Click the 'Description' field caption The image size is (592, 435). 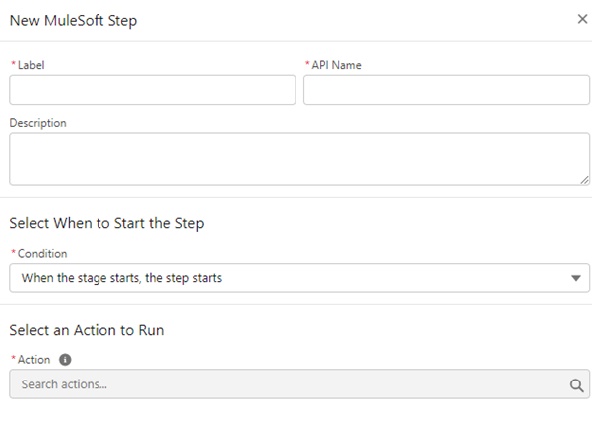(38, 123)
